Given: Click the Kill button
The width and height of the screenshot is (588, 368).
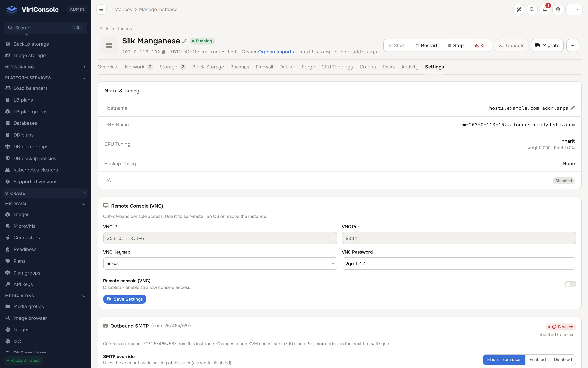Looking at the screenshot, I should click(x=480, y=45).
